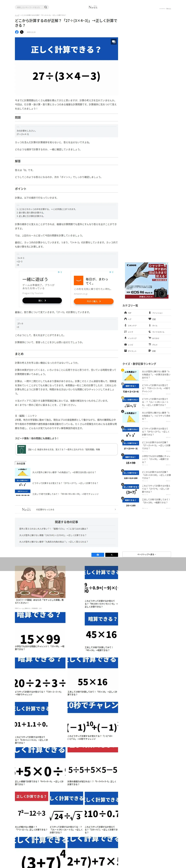This screenshot has width=186, height=868.
Task: Click の記事をもっとみる chevron row
Action: 66,510
